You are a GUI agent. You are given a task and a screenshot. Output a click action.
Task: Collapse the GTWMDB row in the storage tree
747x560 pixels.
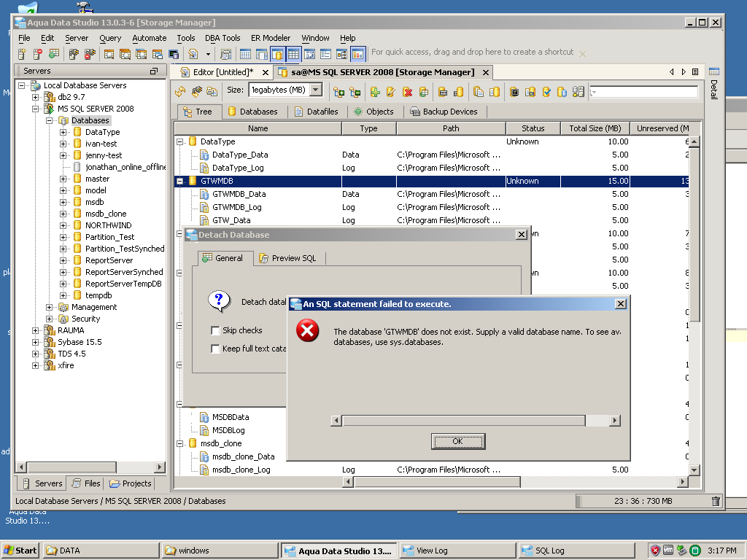click(179, 181)
